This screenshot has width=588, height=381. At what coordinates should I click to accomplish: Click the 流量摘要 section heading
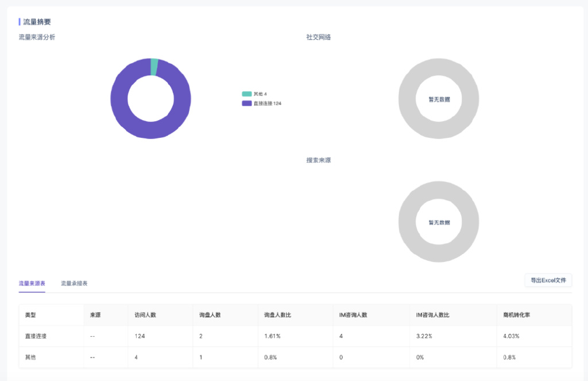click(37, 22)
